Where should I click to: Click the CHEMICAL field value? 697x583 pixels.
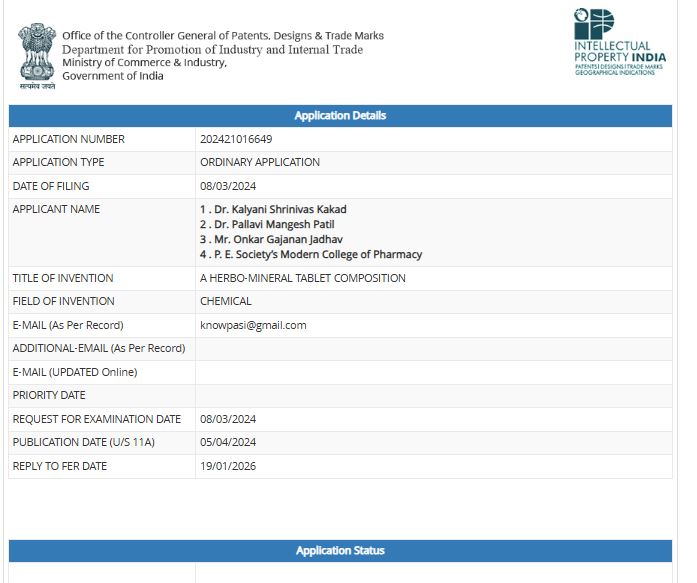pos(225,301)
